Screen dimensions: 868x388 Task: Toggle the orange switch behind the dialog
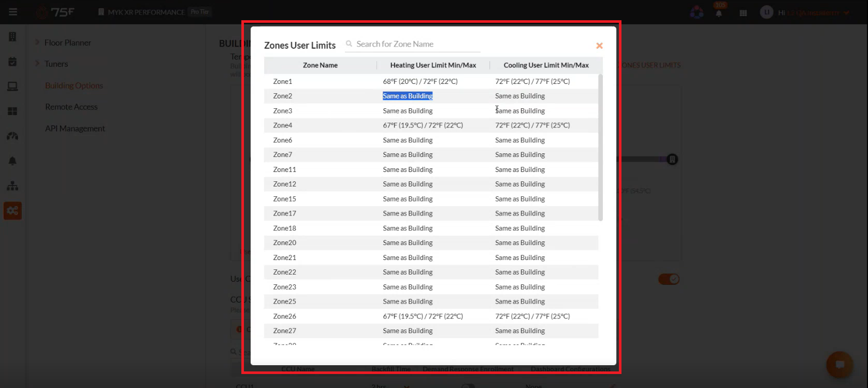point(669,279)
